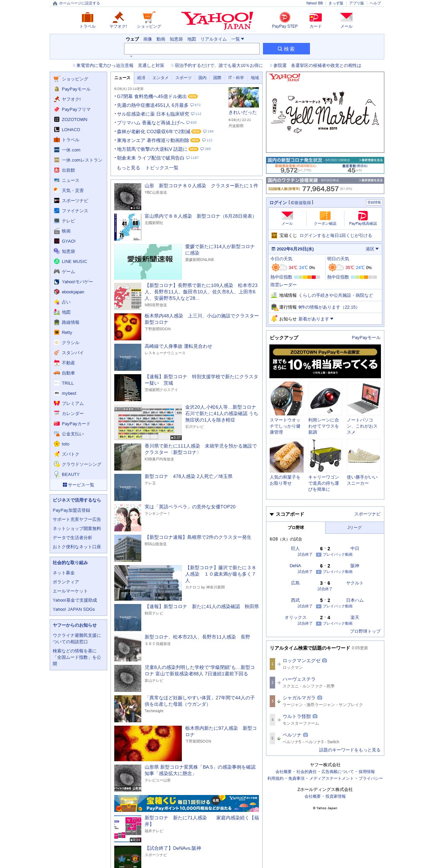Click the blue 検索 search button
The height and width of the screenshot is (868, 434).
pos(286,49)
